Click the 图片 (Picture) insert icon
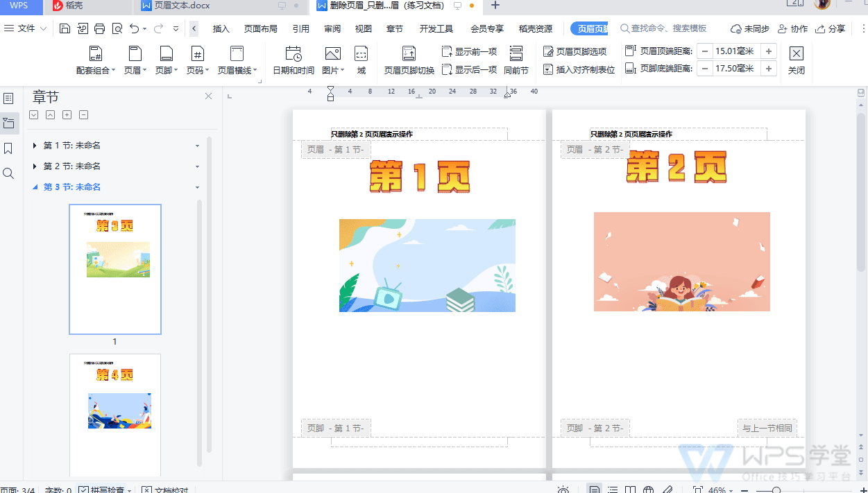The width and height of the screenshot is (868, 493). (333, 53)
